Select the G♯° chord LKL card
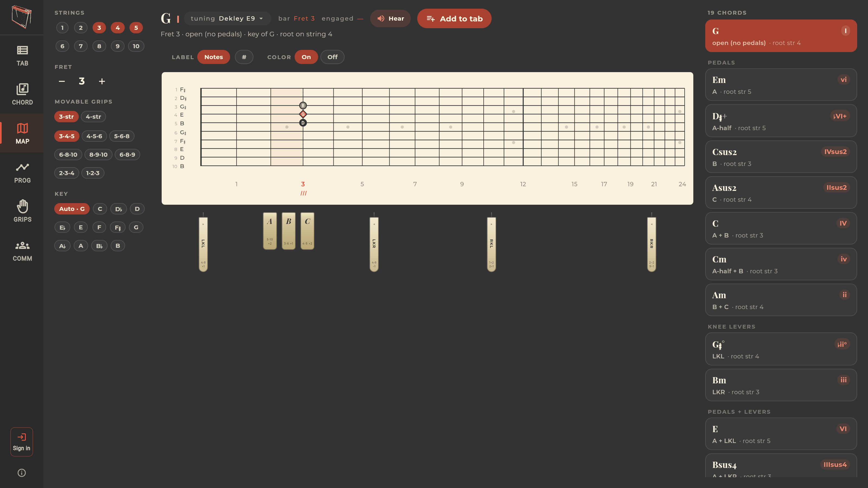This screenshot has width=868, height=488. coord(781,349)
